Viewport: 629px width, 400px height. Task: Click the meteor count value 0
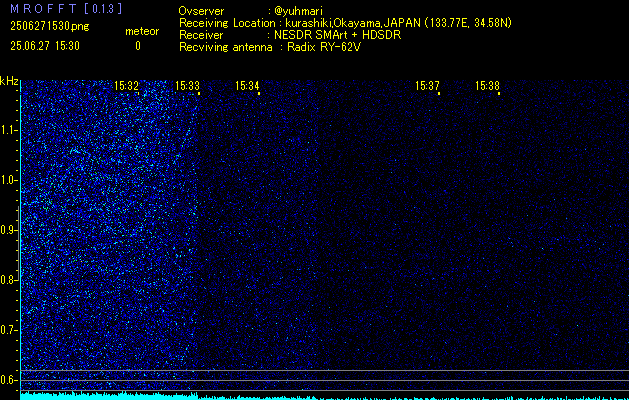[x=138, y=46]
